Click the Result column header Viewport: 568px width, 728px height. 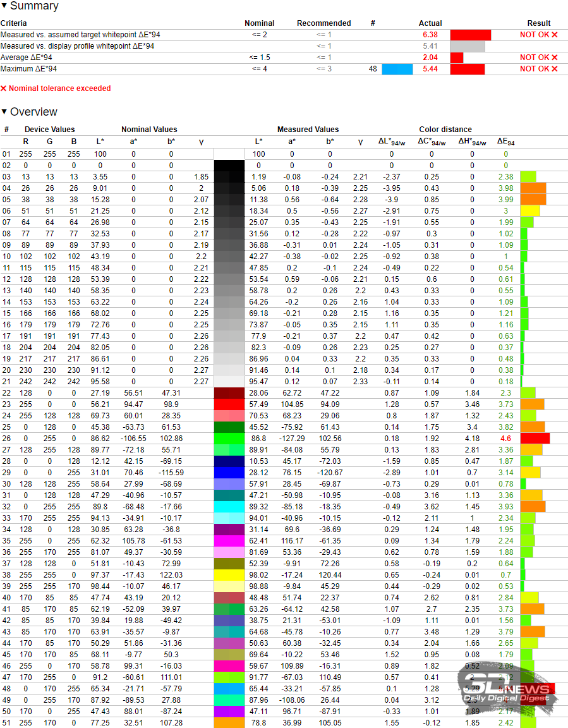tap(539, 23)
